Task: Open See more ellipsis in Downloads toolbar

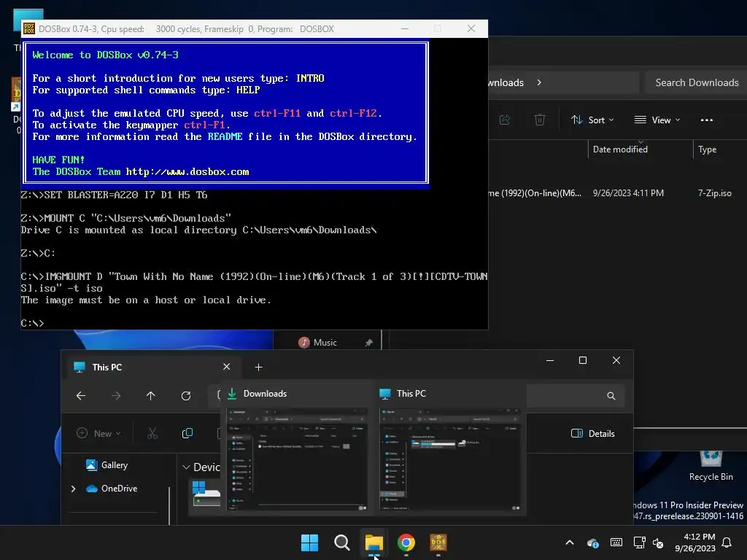Action: coord(706,120)
